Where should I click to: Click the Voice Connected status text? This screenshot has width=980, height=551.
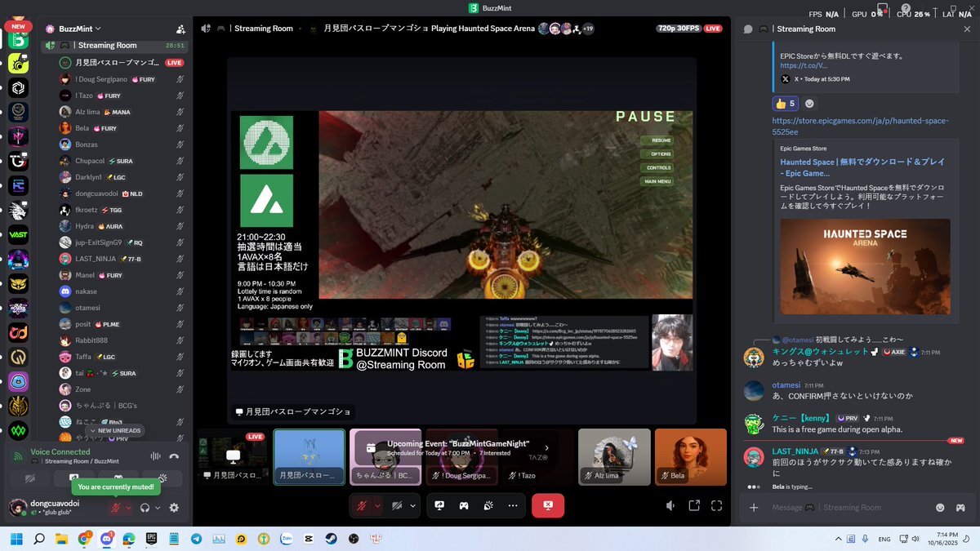[60, 451]
